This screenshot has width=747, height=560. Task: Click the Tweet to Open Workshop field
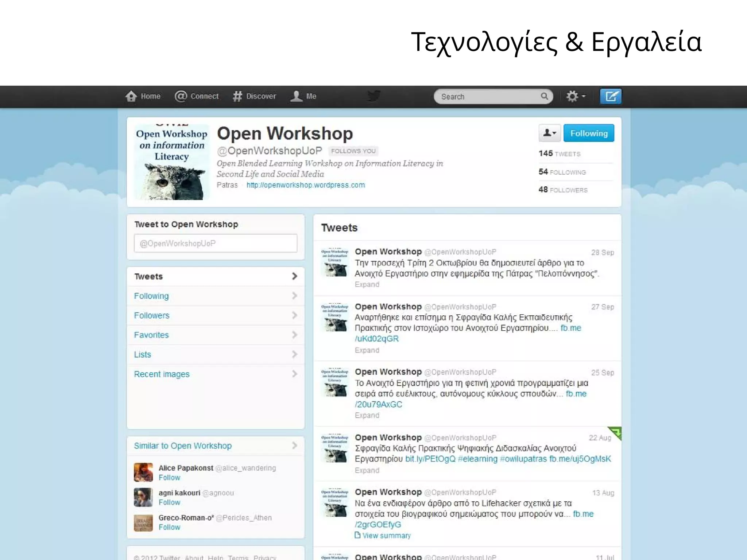(x=216, y=243)
